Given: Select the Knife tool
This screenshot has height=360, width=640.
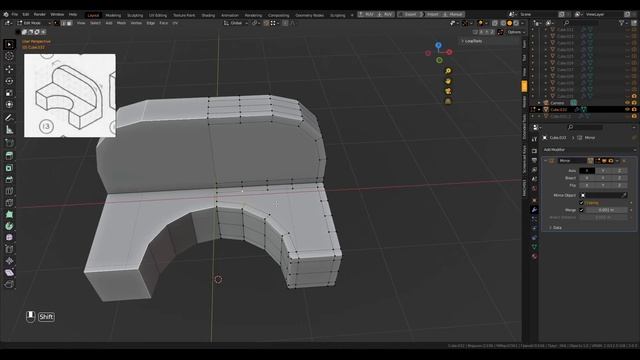Looking at the screenshot, I should point(9,203).
